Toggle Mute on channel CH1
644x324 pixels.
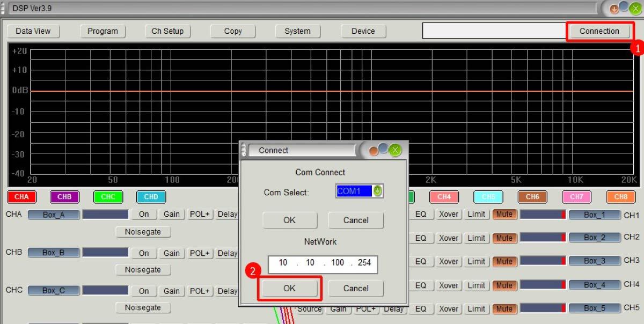click(504, 215)
